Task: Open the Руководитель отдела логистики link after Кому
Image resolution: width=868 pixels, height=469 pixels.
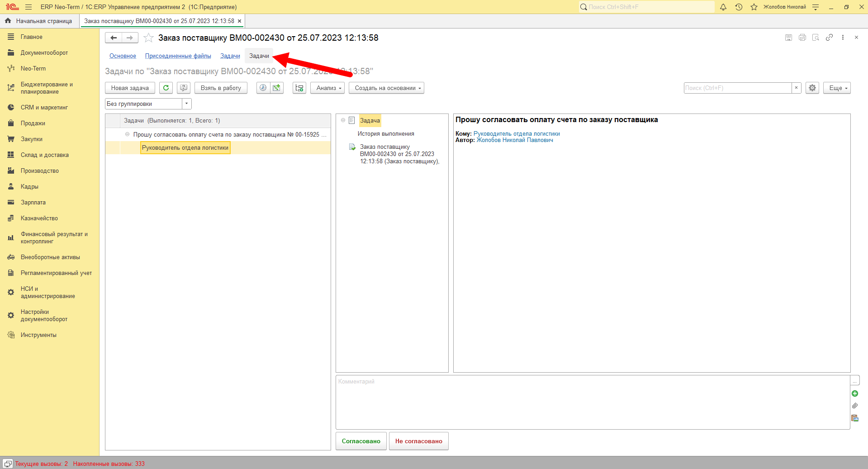Action: pyautogui.click(x=517, y=133)
